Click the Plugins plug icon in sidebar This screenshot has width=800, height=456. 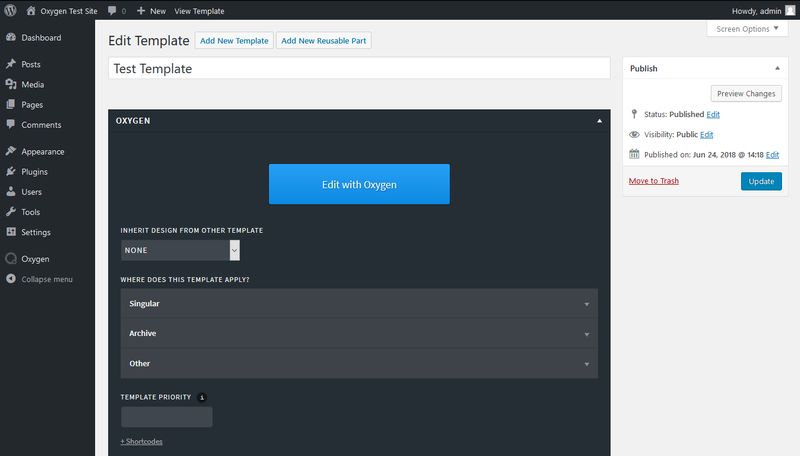[x=11, y=171]
